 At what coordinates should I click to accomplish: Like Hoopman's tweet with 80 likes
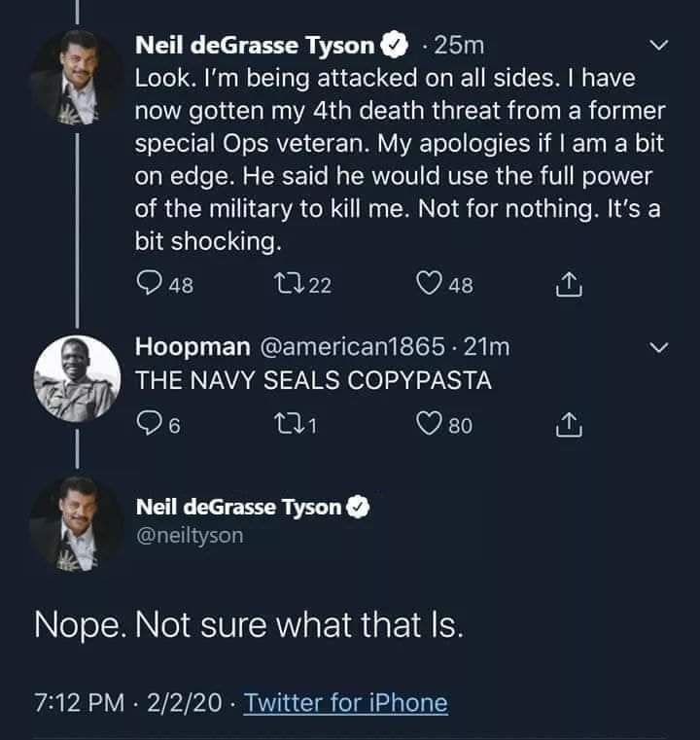click(x=429, y=423)
